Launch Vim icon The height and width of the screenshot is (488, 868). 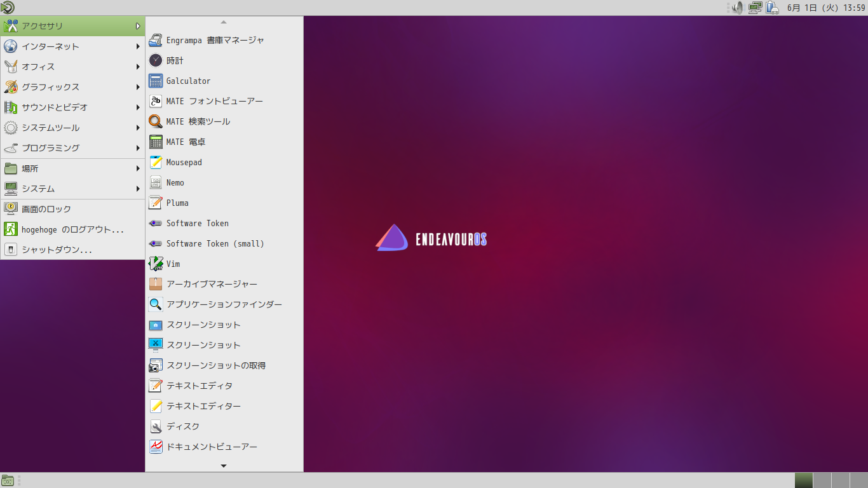(x=156, y=264)
